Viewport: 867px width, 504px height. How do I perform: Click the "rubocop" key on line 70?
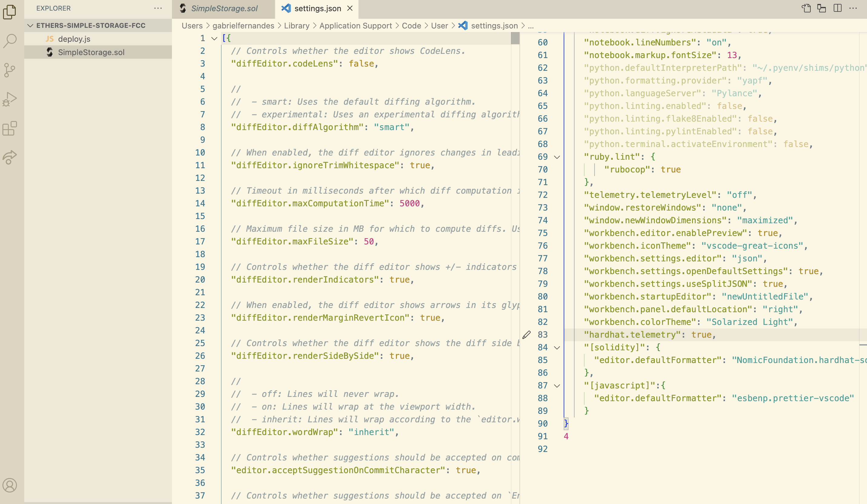[x=627, y=169]
